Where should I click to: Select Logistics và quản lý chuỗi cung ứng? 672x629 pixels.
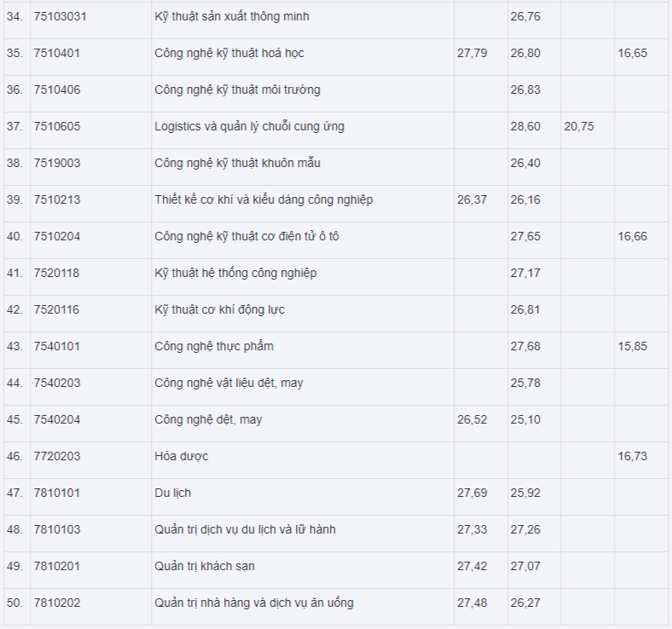[x=249, y=126]
